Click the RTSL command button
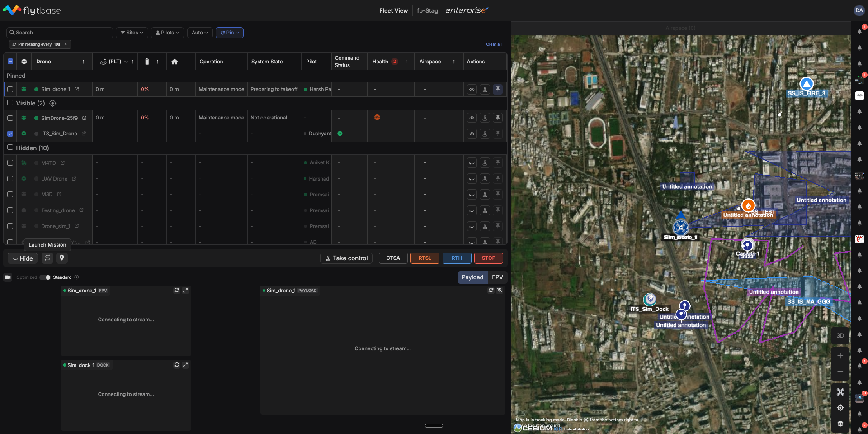868x434 pixels. 425,258
